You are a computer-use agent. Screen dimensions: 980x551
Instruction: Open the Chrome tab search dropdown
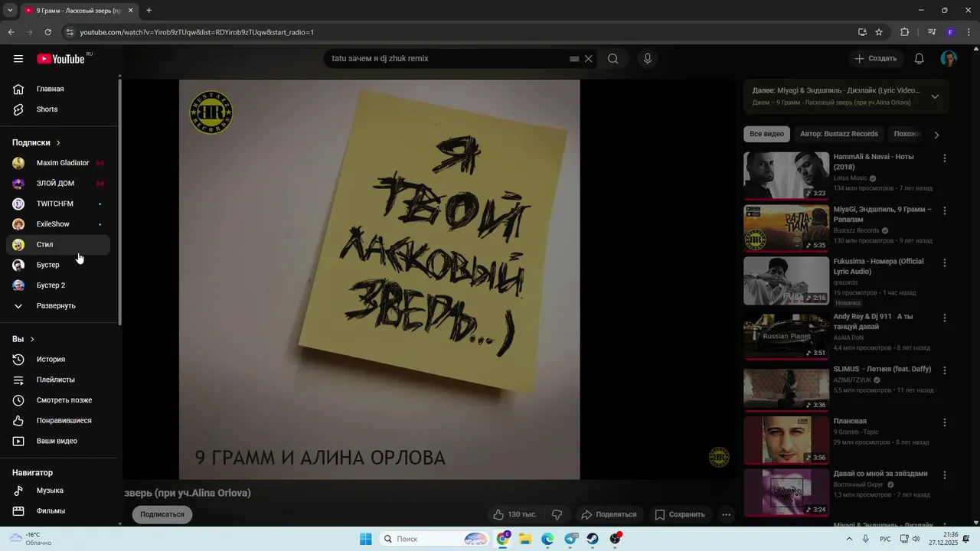[x=10, y=11]
